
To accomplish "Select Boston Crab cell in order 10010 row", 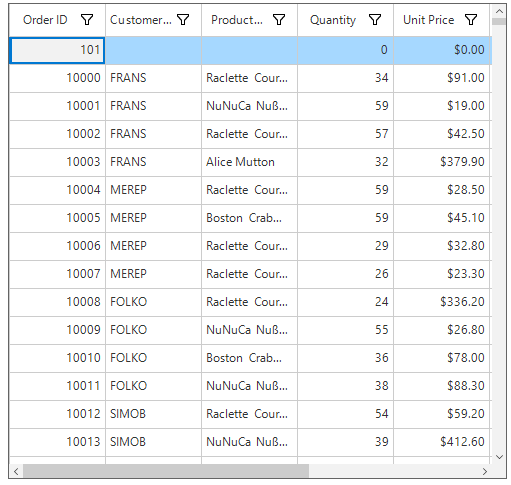I will pyautogui.click(x=249, y=358).
